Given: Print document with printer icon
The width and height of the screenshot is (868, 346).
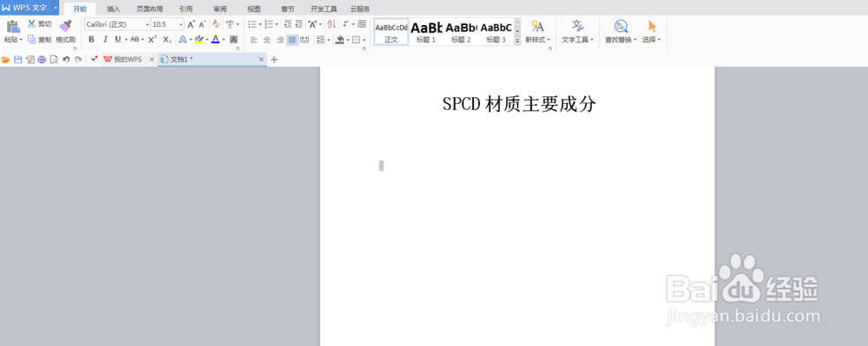Looking at the screenshot, I should click(x=42, y=60).
